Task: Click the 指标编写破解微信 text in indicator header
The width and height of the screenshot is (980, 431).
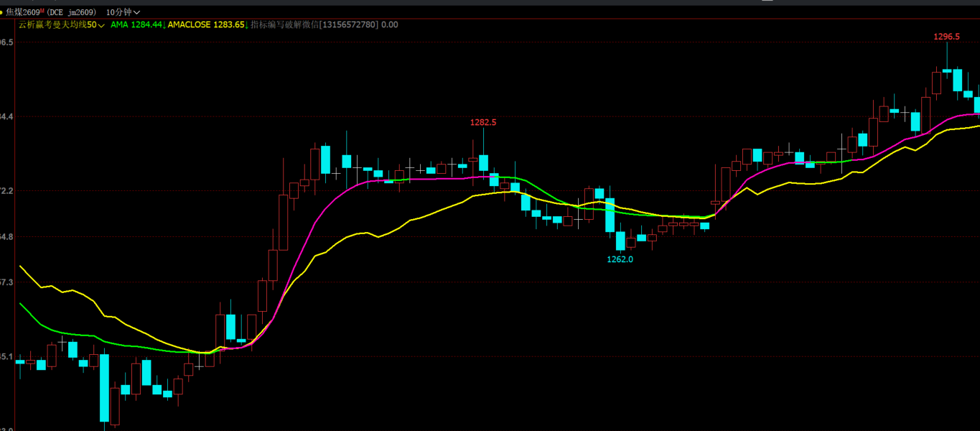Action: [284, 24]
